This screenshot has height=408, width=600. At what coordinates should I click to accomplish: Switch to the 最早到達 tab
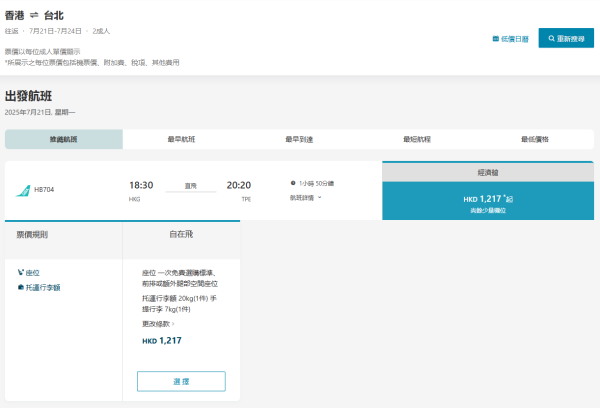point(299,139)
